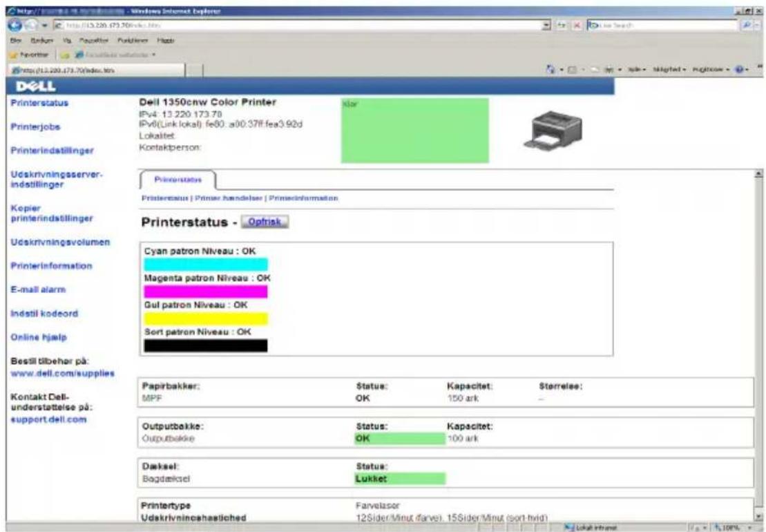Image resolution: width=766 pixels, height=532 pixels.
Task: Open the Funktioner dropdown in command bar
Action: (x=711, y=70)
